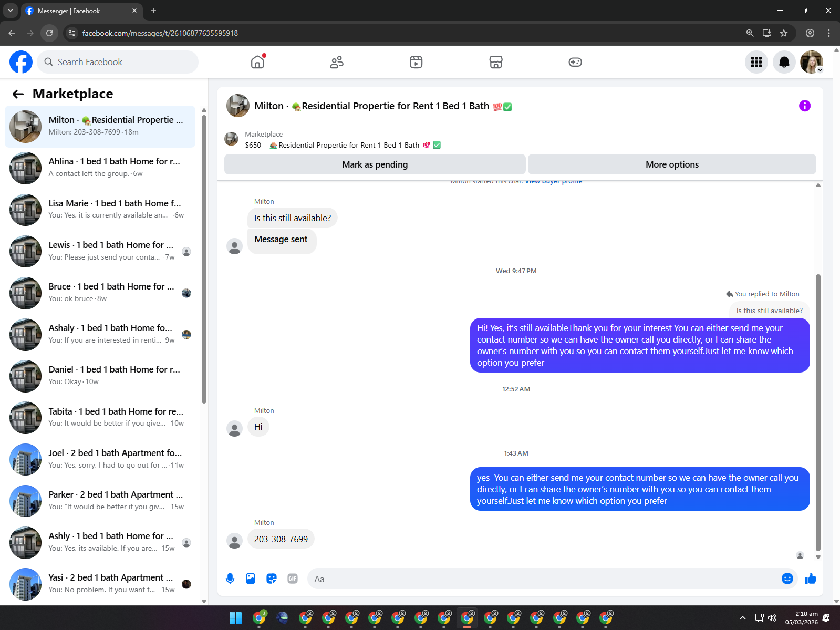Open the Parker 2 bed apartment conversation

pos(100,501)
